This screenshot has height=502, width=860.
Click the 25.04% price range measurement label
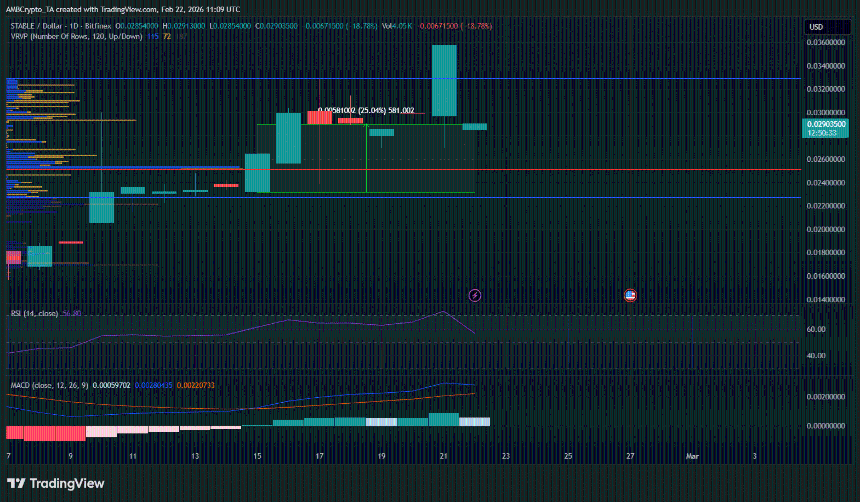click(365, 110)
